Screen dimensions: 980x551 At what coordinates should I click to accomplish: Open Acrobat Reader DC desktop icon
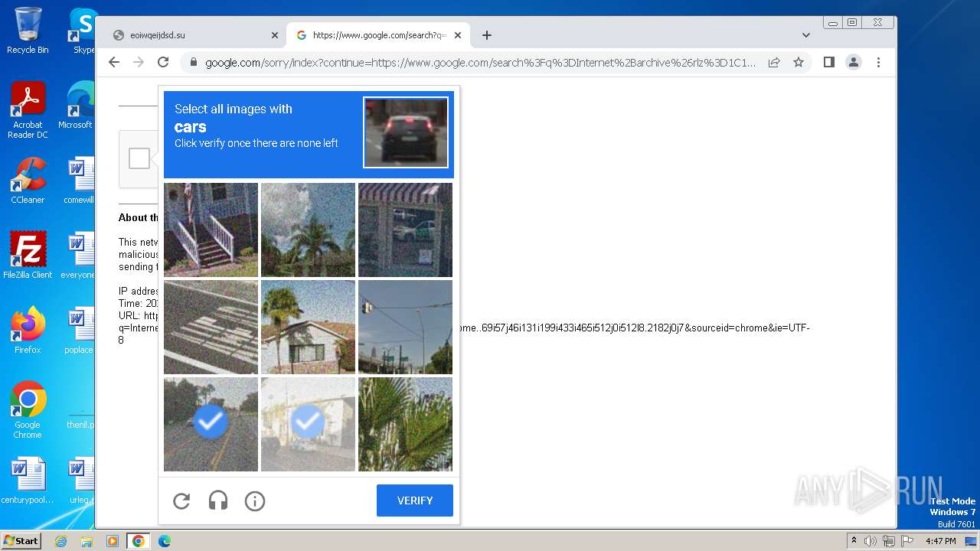click(28, 110)
